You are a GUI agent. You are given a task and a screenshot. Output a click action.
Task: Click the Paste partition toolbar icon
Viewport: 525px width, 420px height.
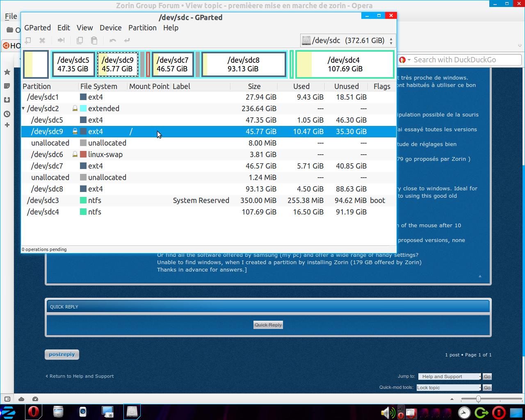tap(94, 40)
